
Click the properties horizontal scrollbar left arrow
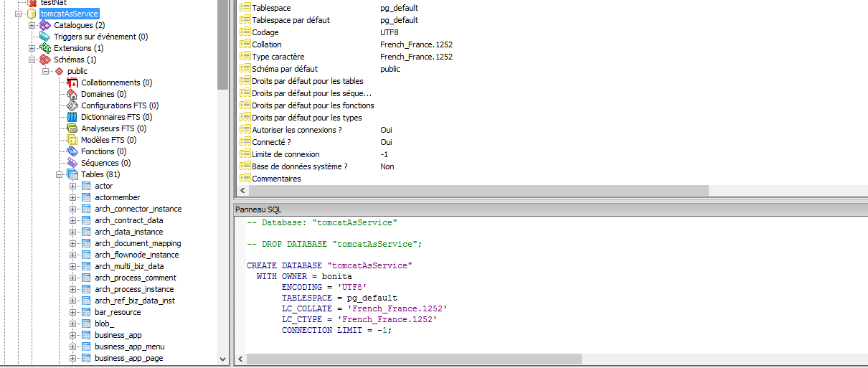tap(242, 190)
